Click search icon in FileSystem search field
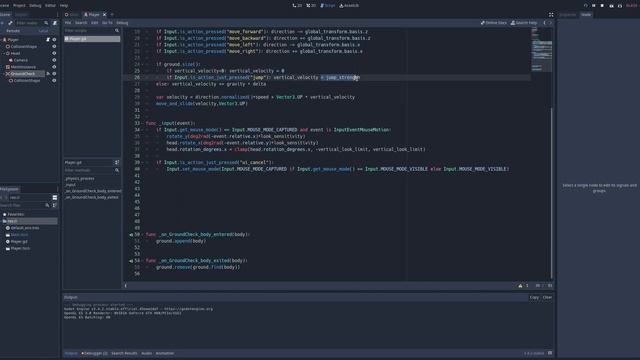 pos(47,205)
